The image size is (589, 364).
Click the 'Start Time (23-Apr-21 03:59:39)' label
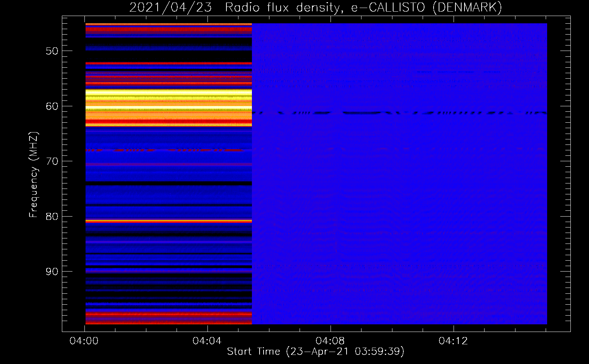coord(316,352)
